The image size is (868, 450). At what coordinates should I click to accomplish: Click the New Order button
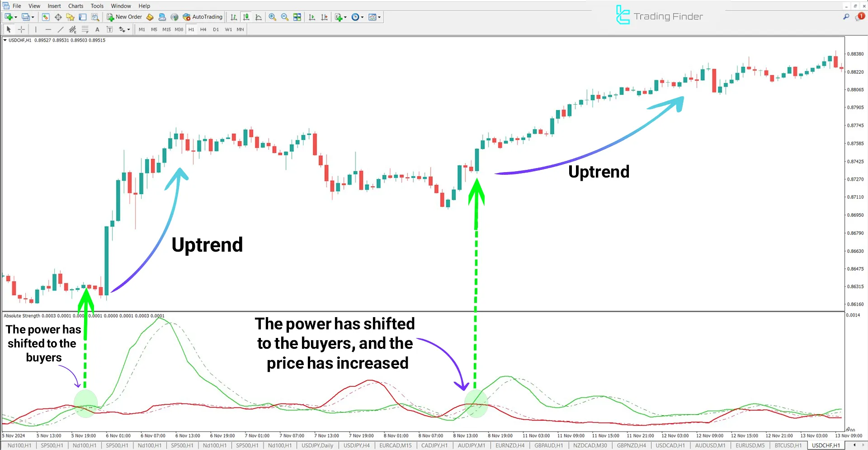click(x=124, y=17)
